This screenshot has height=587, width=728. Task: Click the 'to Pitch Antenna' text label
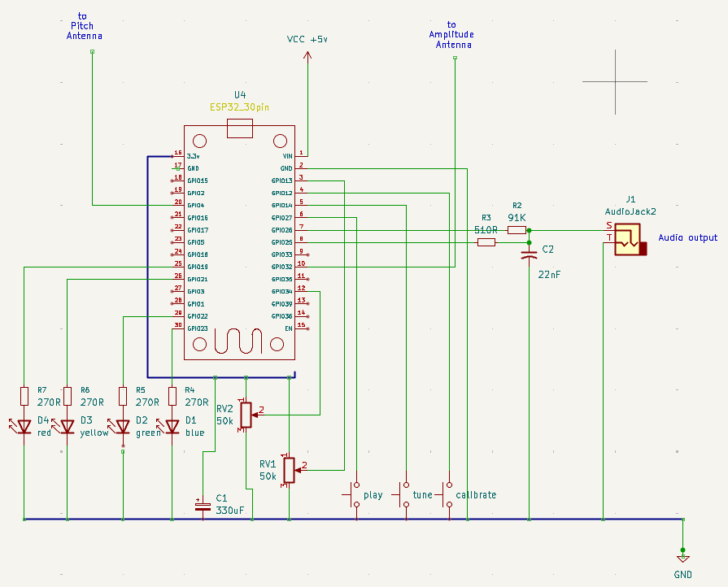coord(84,26)
